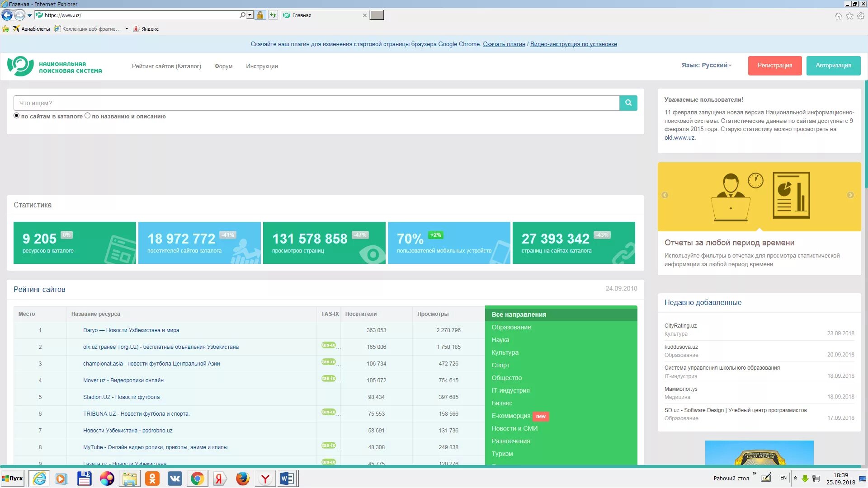This screenshot has width=868, height=488.
Task: Open Internet Explorer settings gear
Action: (x=861, y=16)
